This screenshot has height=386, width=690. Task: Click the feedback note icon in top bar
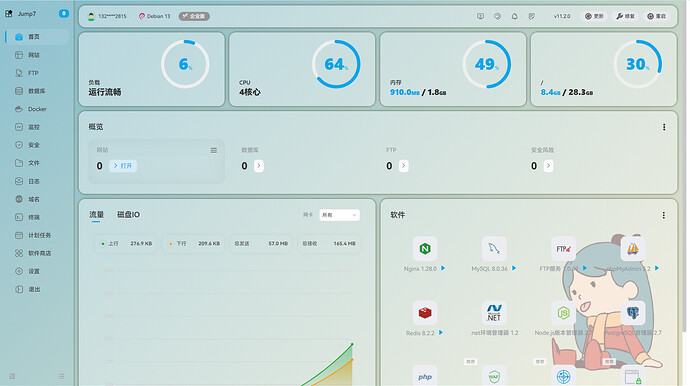point(532,16)
